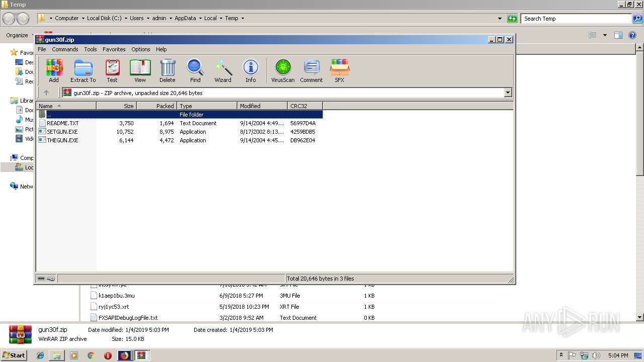
Task: Expand the arrow after Computer in address bar
Action: (83, 18)
